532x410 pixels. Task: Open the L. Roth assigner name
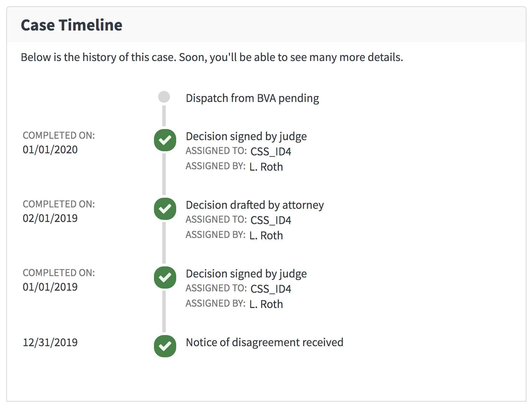266,166
